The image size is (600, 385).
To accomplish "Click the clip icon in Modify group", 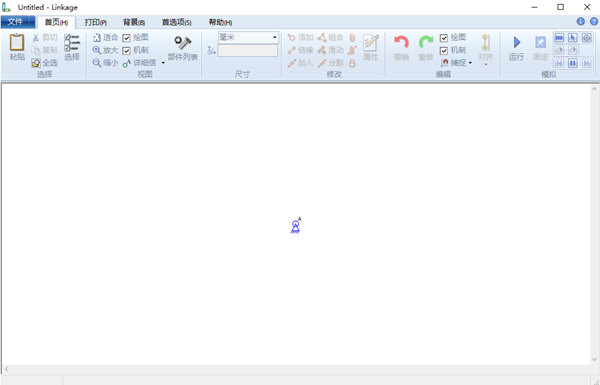I will 352,38.
